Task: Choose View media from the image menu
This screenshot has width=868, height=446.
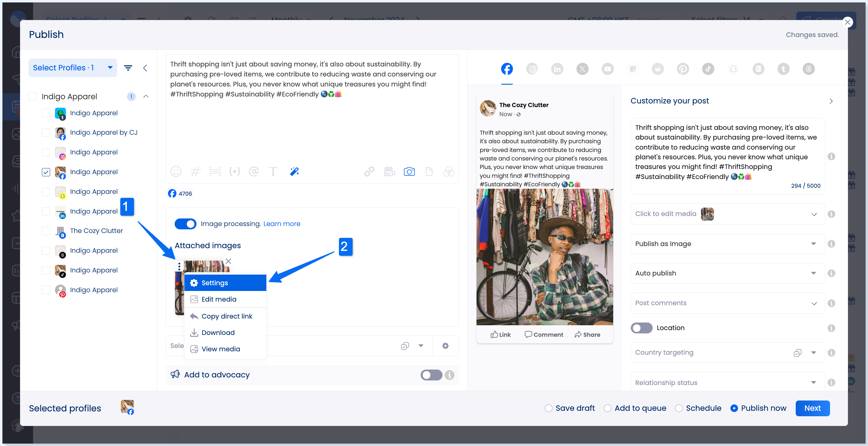Action: click(x=225, y=349)
